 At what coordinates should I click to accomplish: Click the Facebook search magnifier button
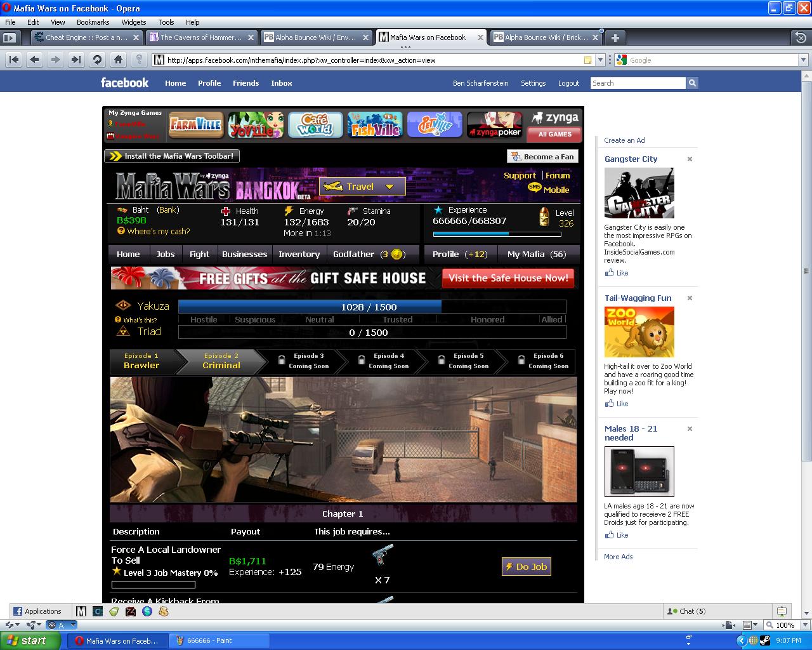tap(692, 83)
